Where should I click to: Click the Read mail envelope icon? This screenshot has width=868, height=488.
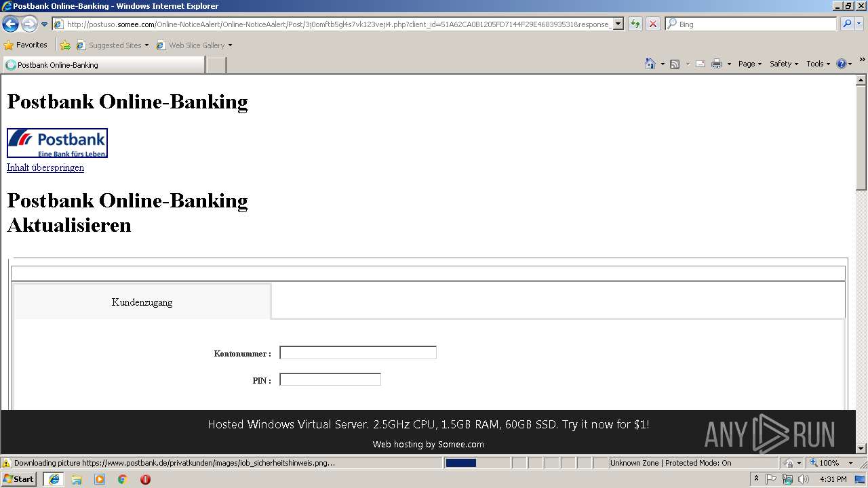(x=701, y=64)
